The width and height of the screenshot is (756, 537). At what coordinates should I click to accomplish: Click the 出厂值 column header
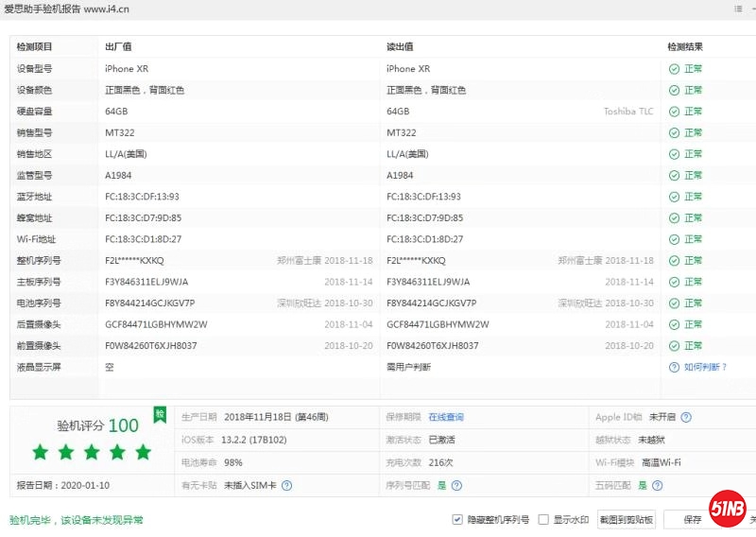point(118,46)
